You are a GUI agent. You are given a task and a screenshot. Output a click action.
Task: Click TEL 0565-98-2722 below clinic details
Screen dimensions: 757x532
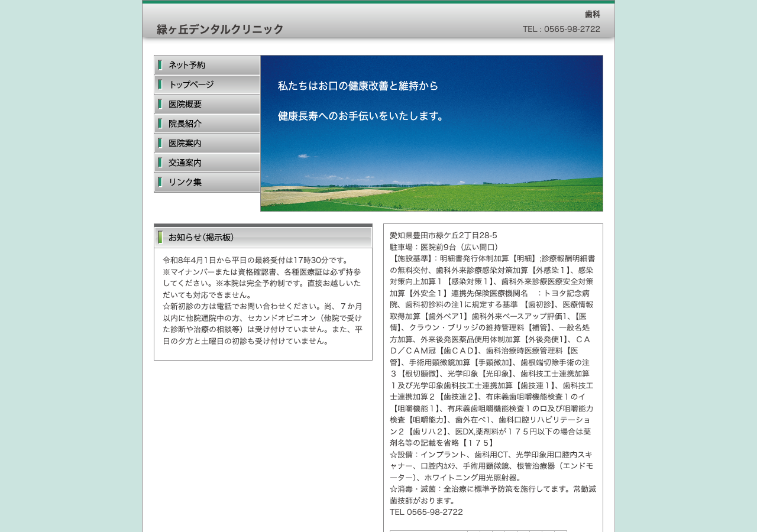coord(426,512)
